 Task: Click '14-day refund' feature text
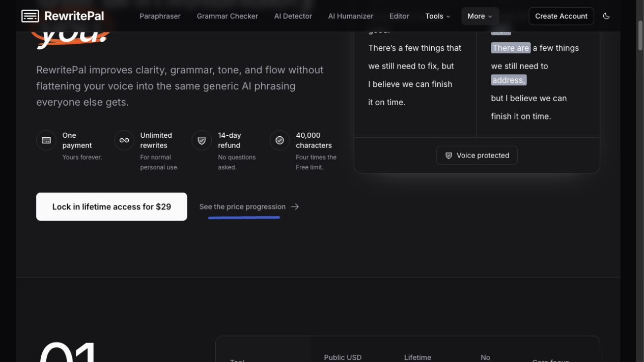click(230, 140)
